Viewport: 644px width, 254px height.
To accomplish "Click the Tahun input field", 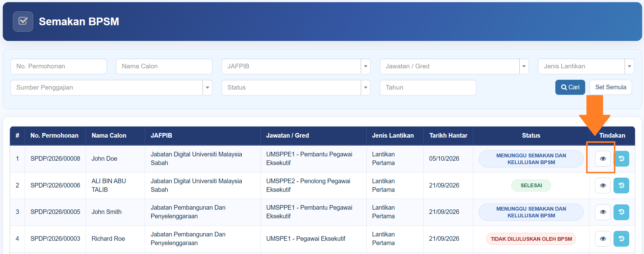I will 428,87.
